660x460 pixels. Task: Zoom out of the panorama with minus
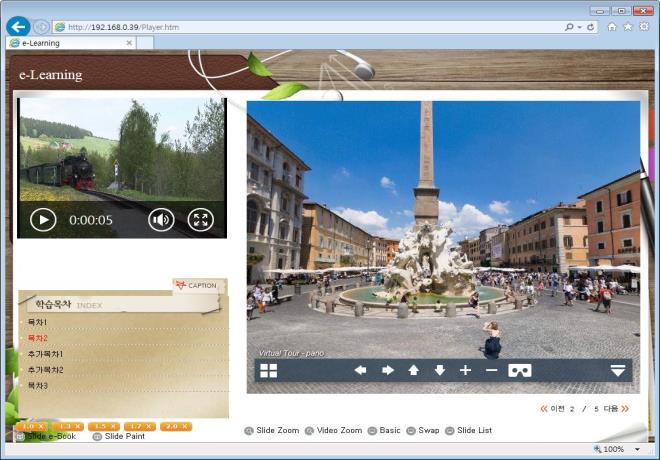tap(492, 370)
